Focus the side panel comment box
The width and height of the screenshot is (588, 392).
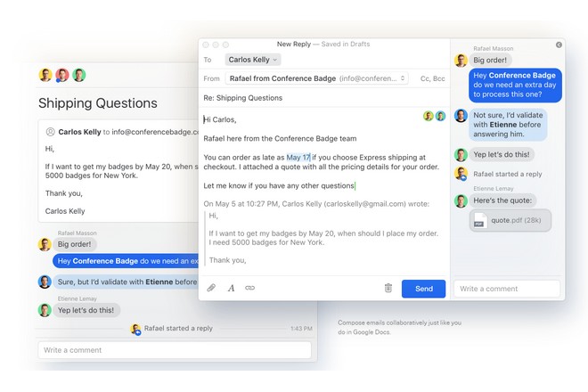pyautogui.click(x=507, y=289)
